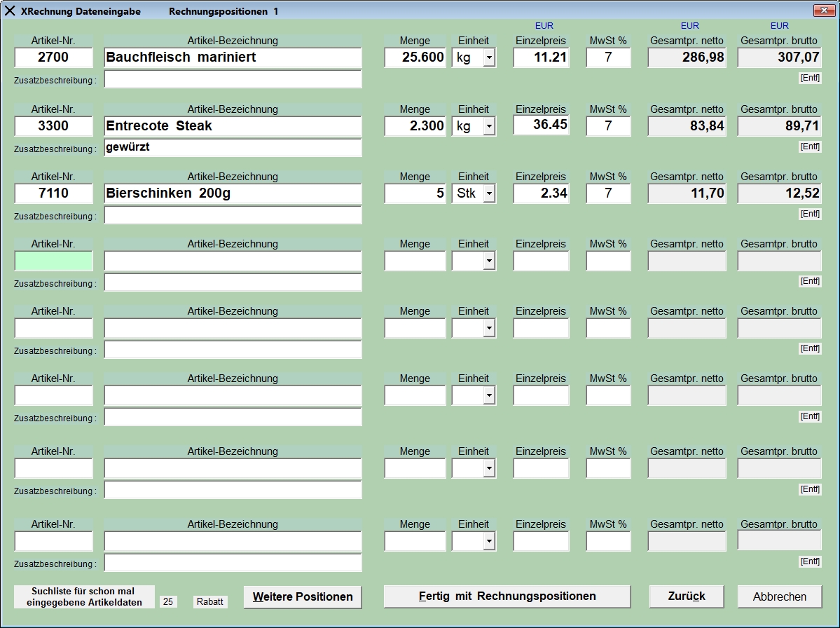Go back using the Zurück button
This screenshot has height=628, width=840.
coord(686,596)
